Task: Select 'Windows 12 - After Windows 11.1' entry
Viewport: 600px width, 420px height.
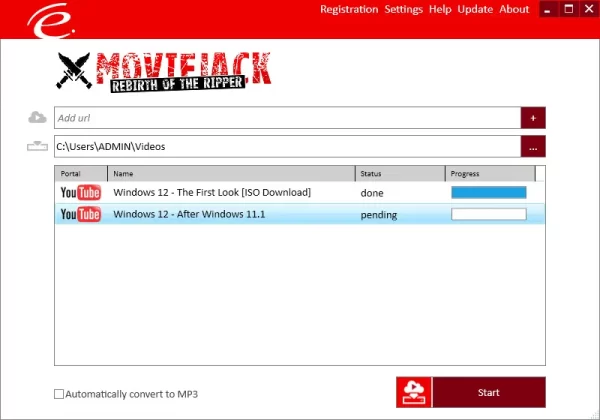Action: pyautogui.click(x=189, y=214)
